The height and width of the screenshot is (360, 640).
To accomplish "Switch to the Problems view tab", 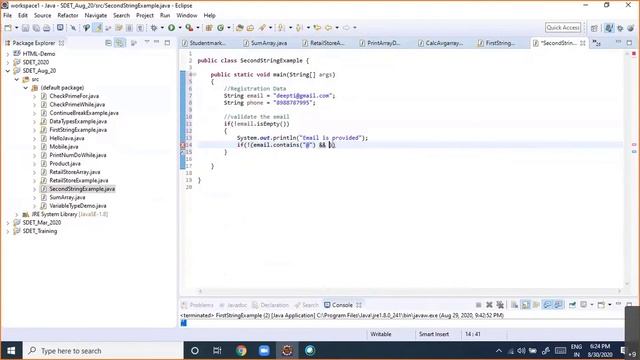I will (x=198, y=305).
